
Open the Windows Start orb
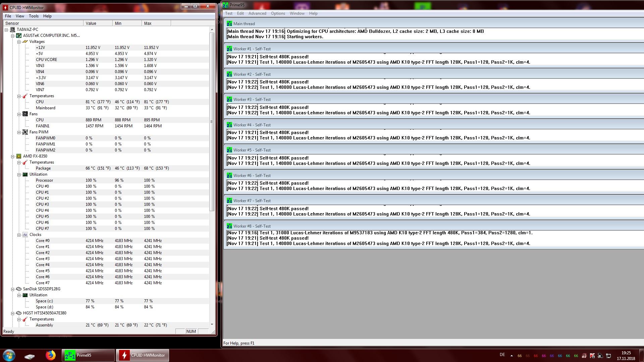[9, 355]
